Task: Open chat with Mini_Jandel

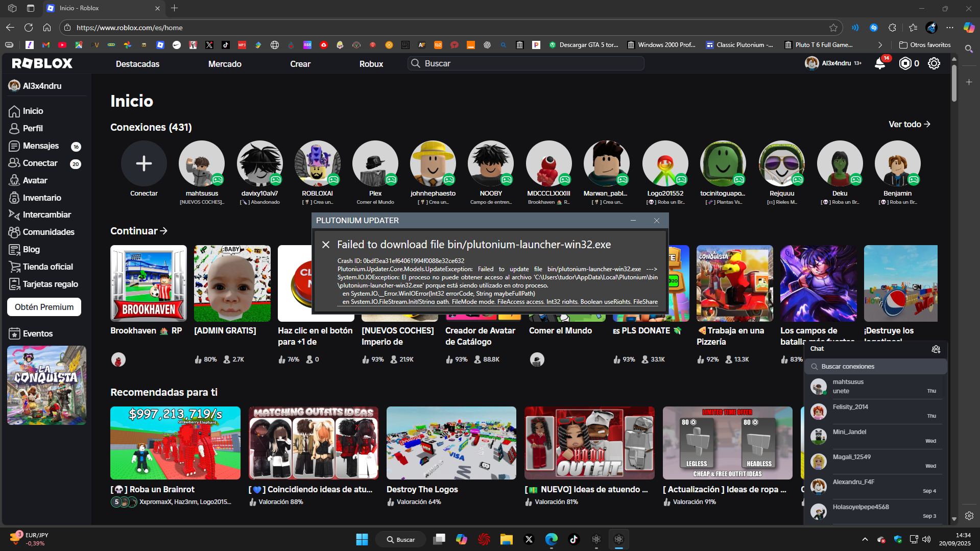Action: [x=875, y=437]
